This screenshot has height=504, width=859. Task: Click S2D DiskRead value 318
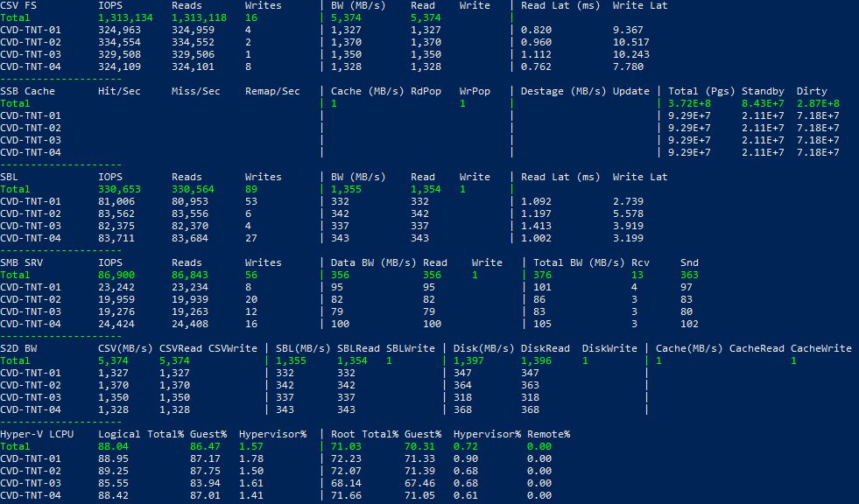tap(530, 398)
